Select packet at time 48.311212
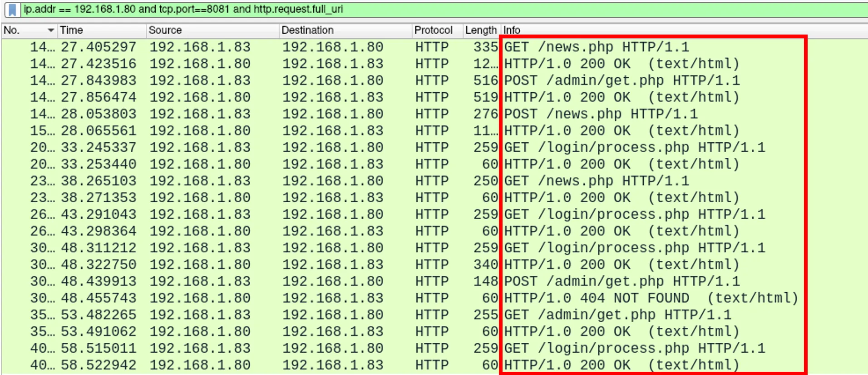The height and width of the screenshot is (375, 868). (x=434, y=248)
